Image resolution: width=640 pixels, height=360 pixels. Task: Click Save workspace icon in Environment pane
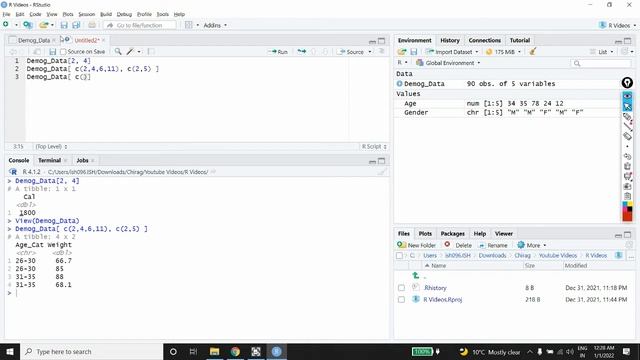point(413,52)
